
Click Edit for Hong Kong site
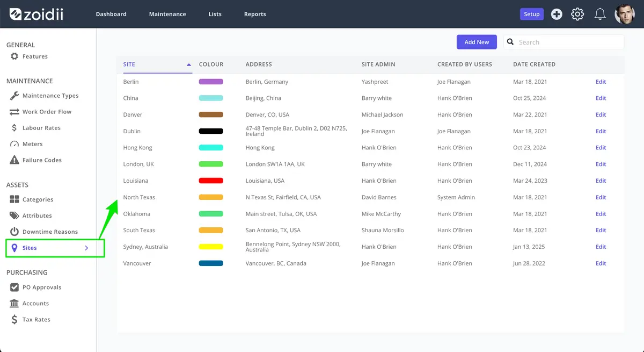[601, 148]
